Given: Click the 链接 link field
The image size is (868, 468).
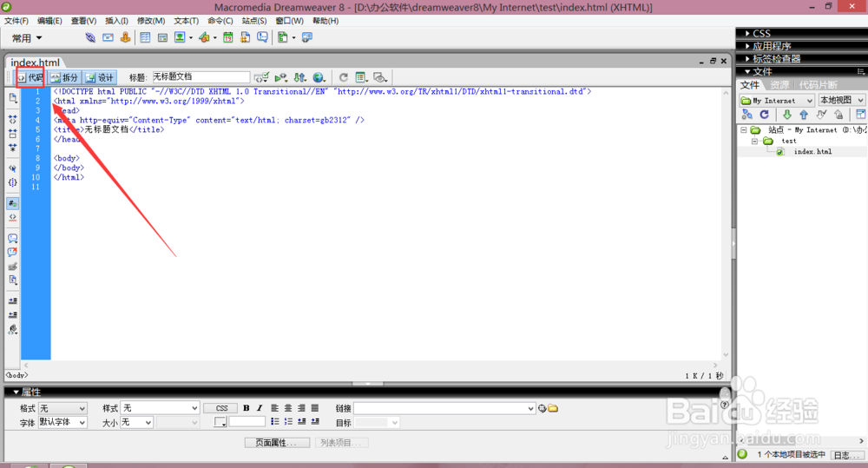Looking at the screenshot, I should pos(444,408).
